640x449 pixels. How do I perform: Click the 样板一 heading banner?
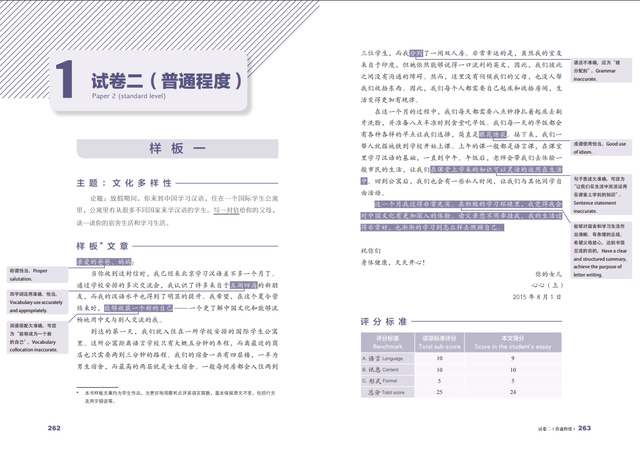(x=177, y=149)
